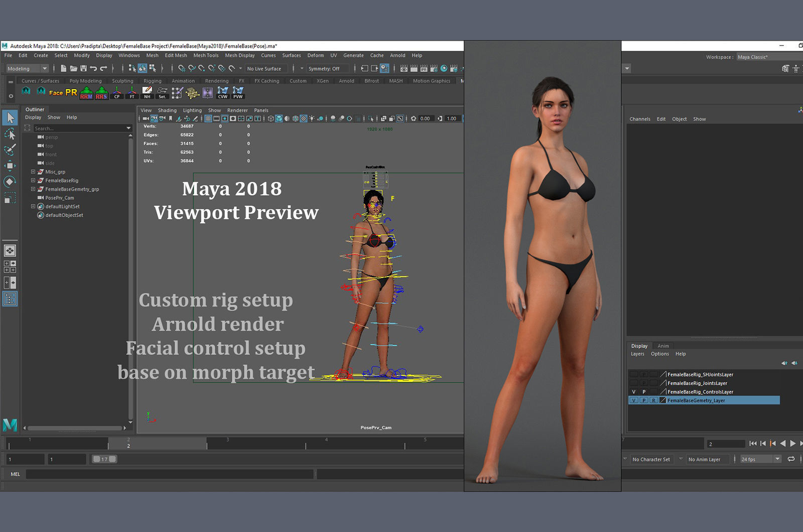Click the Redo arrow icon
Image resolution: width=803 pixels, height=532 pixels.
[x=103, y=68]
